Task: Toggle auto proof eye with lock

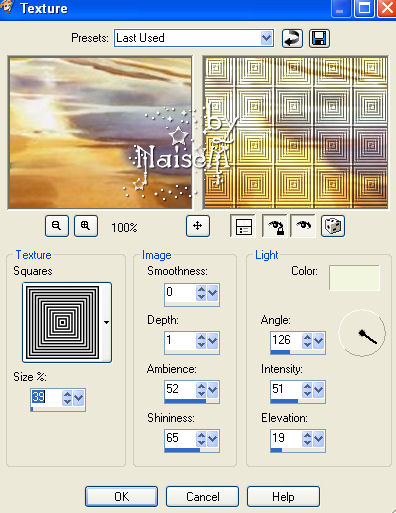Action: point(275,226)
